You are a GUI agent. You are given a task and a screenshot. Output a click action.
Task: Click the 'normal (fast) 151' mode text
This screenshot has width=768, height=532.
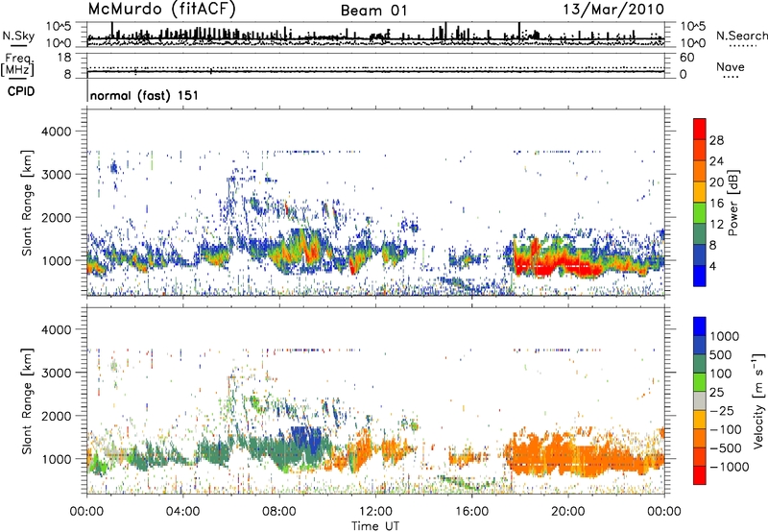[145, 95]
